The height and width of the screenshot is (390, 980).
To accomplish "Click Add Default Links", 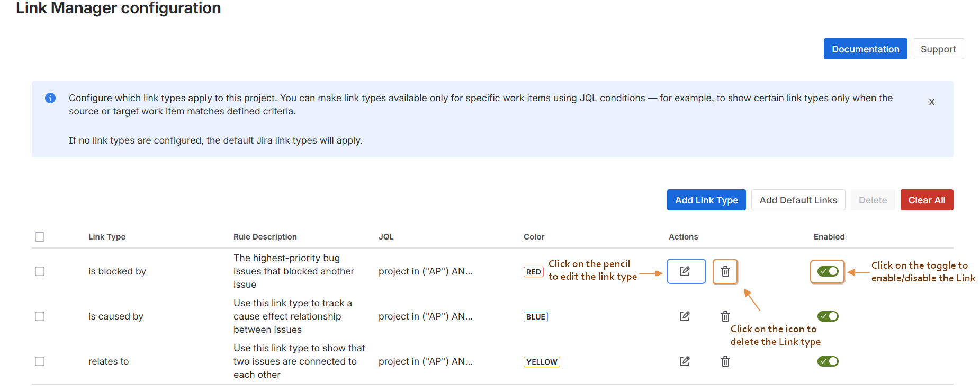I will [x=798, y=200].
